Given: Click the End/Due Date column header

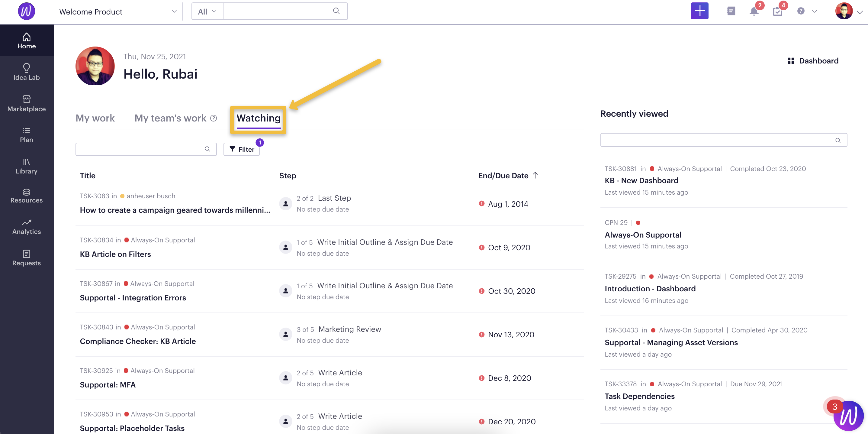Looking at the screenshot, I should 503,176.
